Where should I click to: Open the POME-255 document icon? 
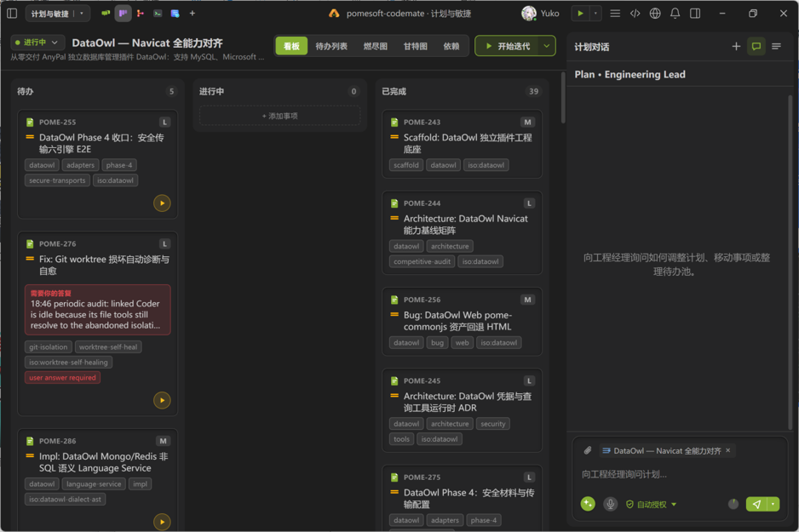[x=30, y=123]
